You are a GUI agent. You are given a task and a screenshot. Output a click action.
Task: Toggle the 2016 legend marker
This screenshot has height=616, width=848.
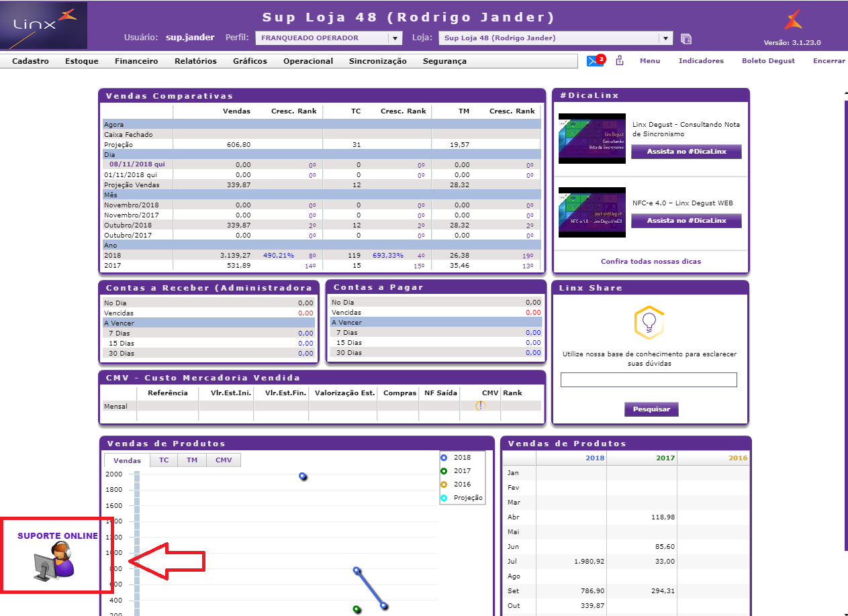pos(444,484)
